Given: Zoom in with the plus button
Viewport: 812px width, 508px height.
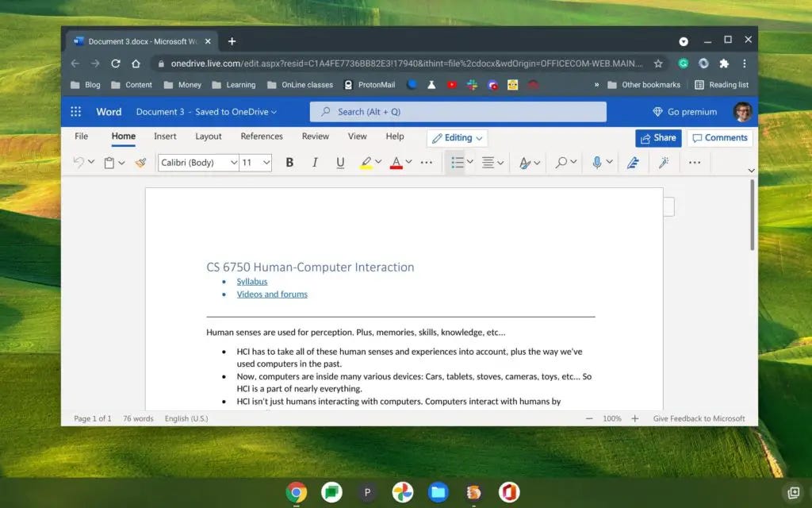Looking at the screenshot, I should coord(635,418).
